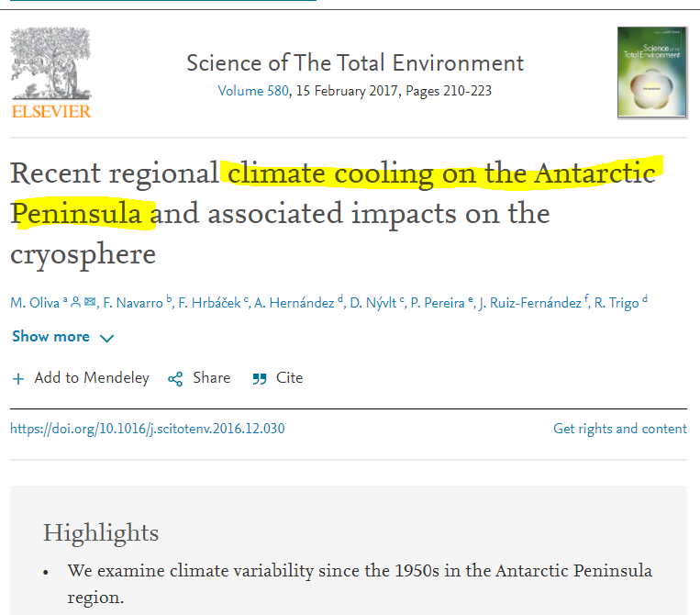Open the Science of The Total Environment journal title
This screenshot has width=700, height=615.
click(x=355, y=62)
